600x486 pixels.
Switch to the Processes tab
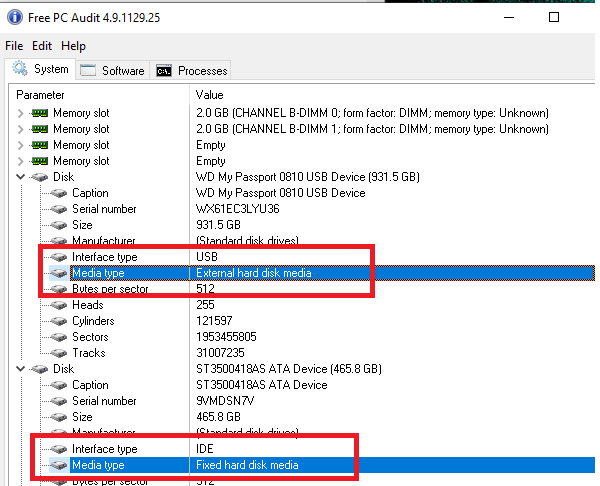tap(191, 70)
